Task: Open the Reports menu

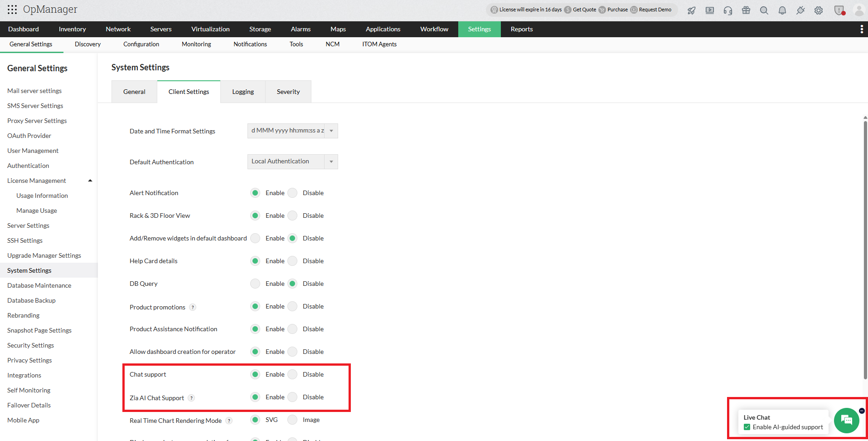Action: click(x=522, y=29)
